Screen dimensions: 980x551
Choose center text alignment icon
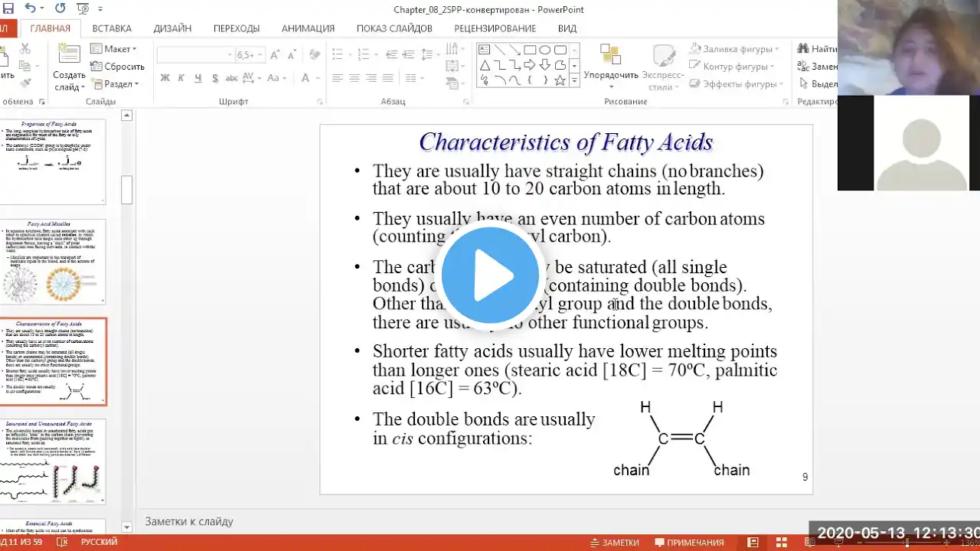pos(354,78)
